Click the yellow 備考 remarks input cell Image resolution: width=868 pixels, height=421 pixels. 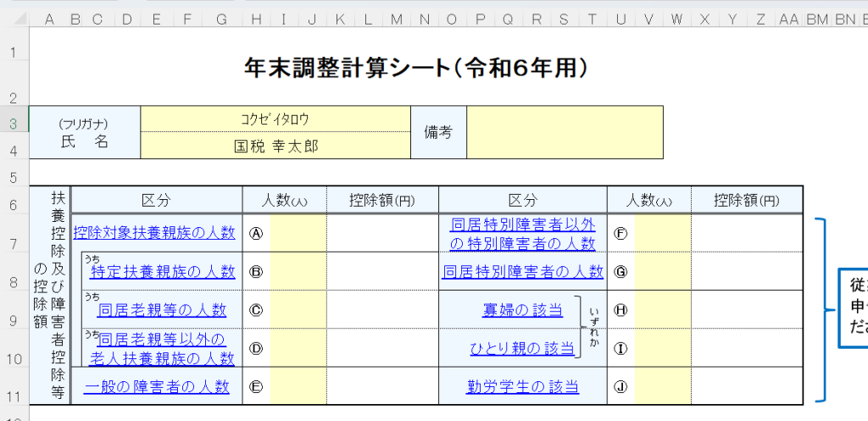[x=565, y=132]
